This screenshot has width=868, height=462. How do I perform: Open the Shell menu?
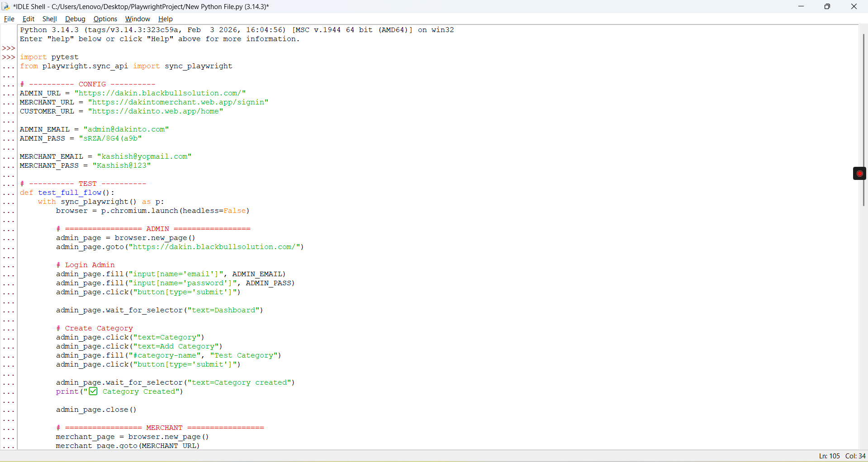coord(49,19)
